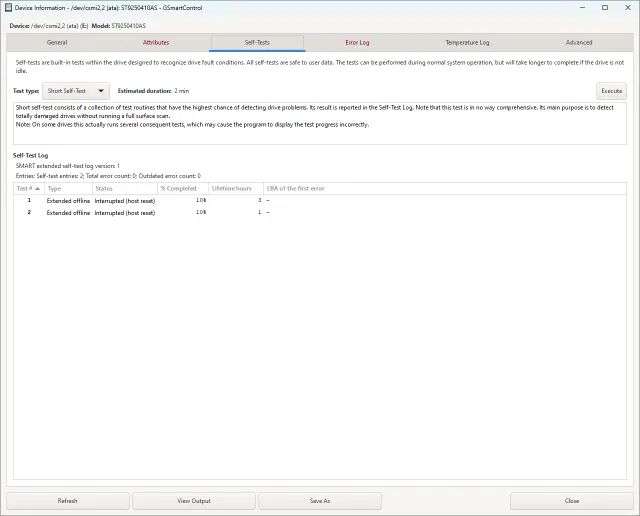Select the Advanced tab
This screenshot has width=640, height=516.
pyautogui.click(x=578, y=43)
